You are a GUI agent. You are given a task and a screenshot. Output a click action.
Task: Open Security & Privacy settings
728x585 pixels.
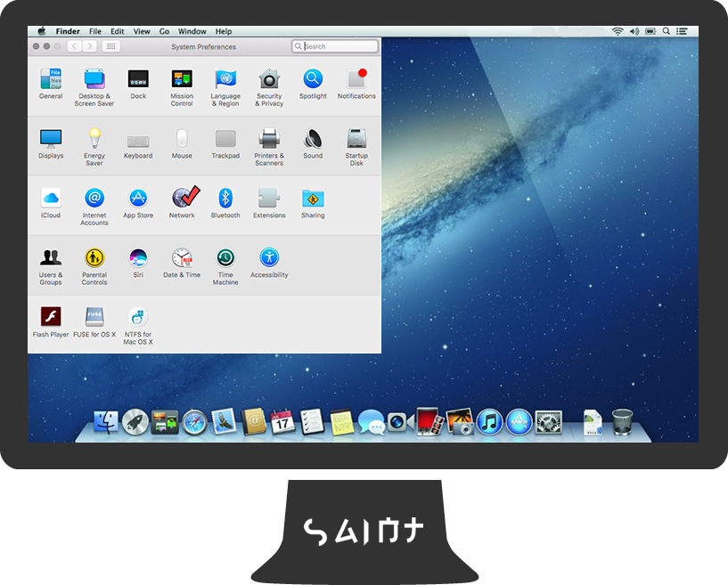[x=269, y=80]
